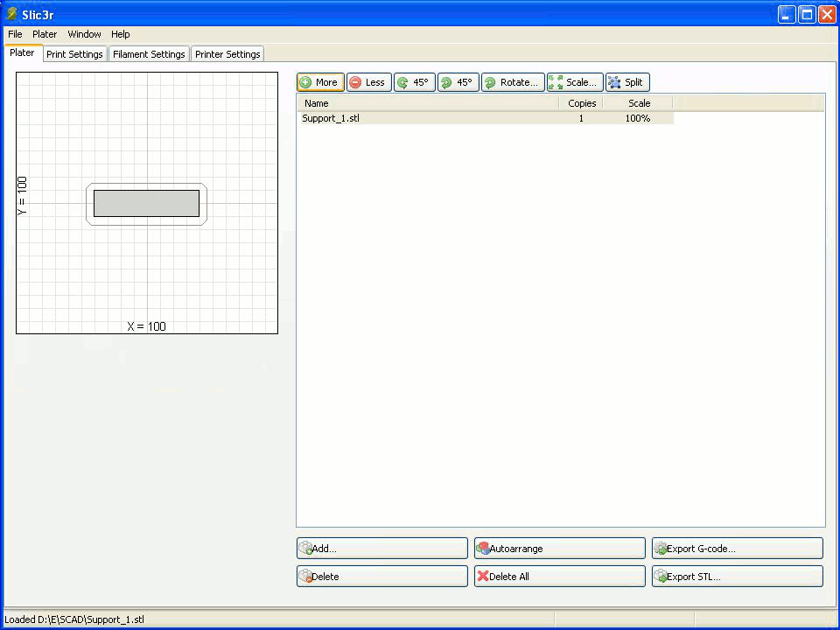Open the File menu
This screenshot has height=630, width=840.
coord(15,34)
